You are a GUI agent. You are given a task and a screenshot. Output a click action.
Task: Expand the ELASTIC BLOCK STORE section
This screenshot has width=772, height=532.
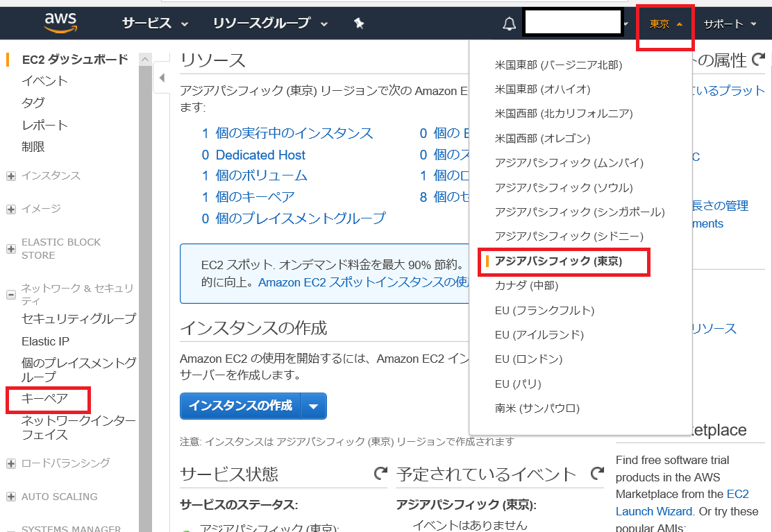pos(11,249)
